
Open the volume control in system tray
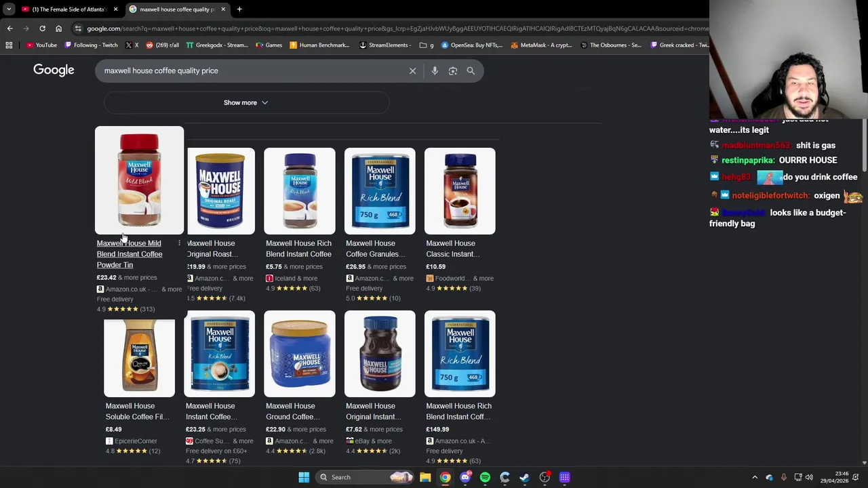809,477
